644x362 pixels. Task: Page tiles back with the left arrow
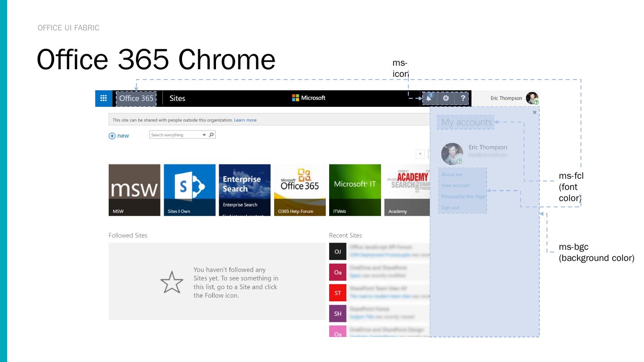pyautogui.click(x=420, y=154)
